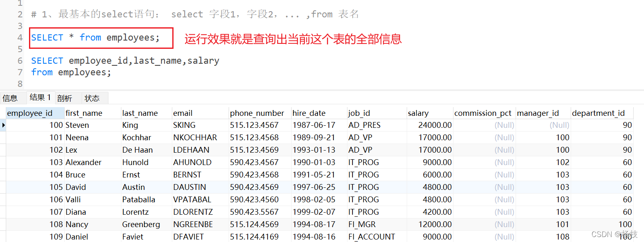
Task: Select the 'Bruce' first name cell
Action: click(93, 175)
